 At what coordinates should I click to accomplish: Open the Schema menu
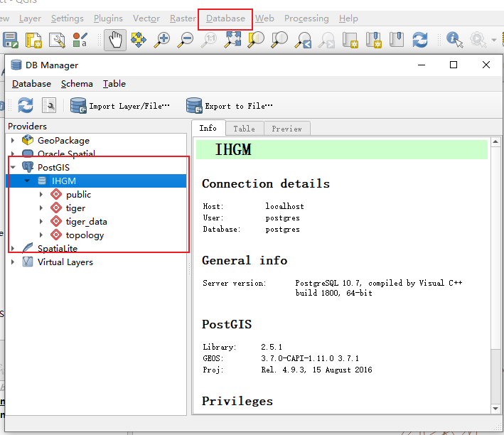coord(77,84)
